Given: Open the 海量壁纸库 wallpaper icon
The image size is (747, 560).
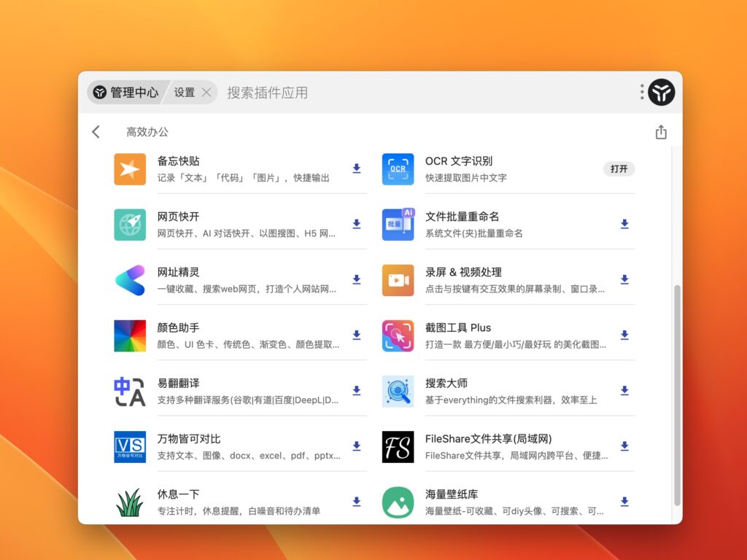Looking at the screenshot, I should [398, 502].
